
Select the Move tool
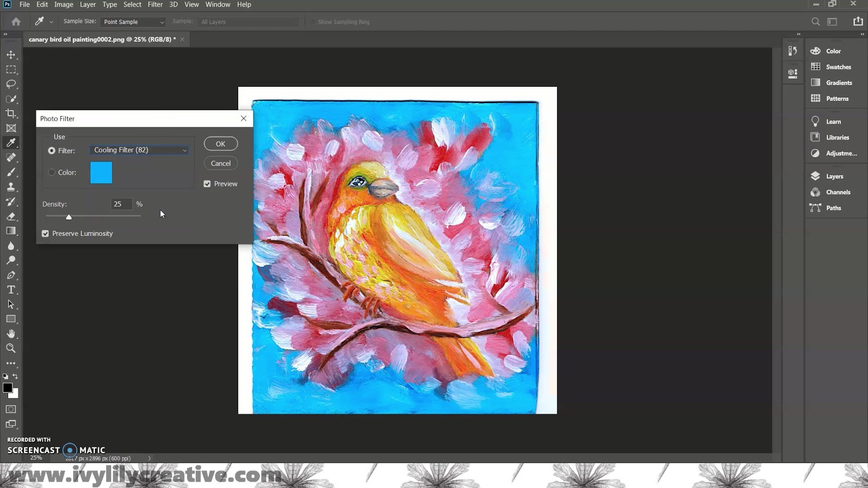coord(11,55)
